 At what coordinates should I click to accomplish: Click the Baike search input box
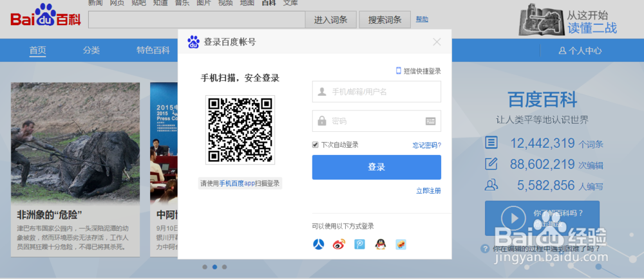pyautogui.click(x=196, y=20)
